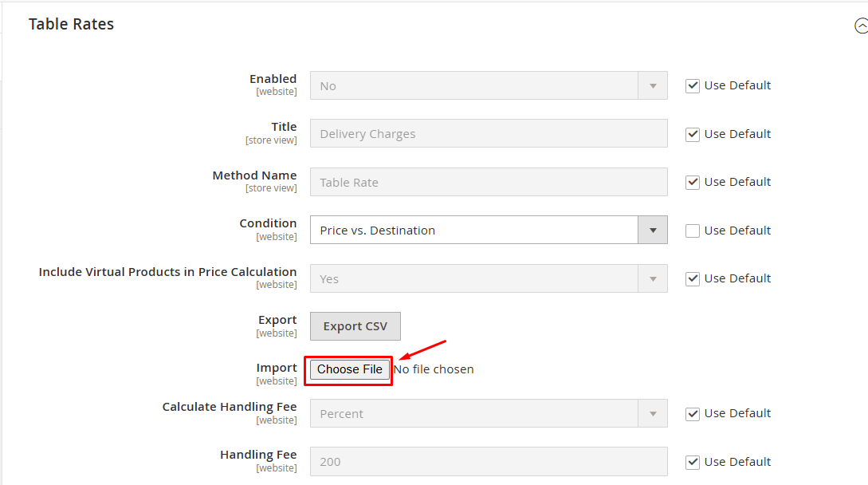The image size is (868, 485).
Task: Click the Choose File import button
Action: pyautogui.click(x=348, y=369)
